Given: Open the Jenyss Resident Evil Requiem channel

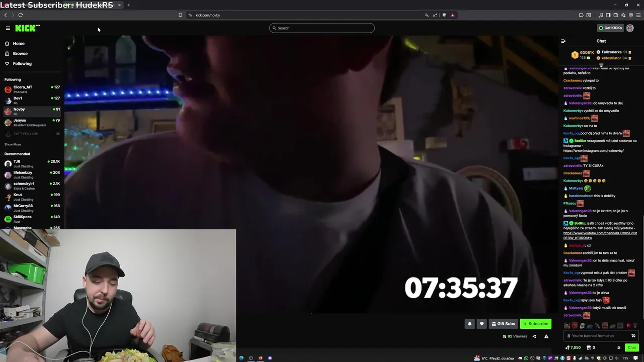Looking at the screenshot, I should pos(32,123).
